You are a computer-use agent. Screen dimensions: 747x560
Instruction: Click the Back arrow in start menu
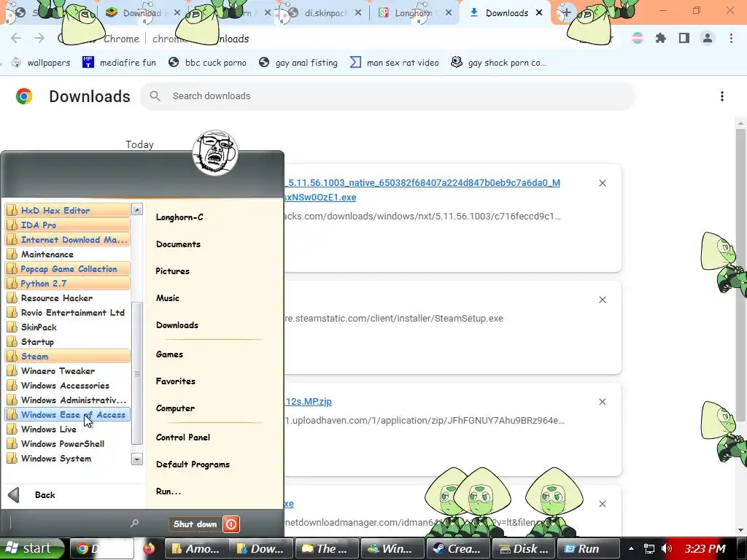[x=14, y=495]
